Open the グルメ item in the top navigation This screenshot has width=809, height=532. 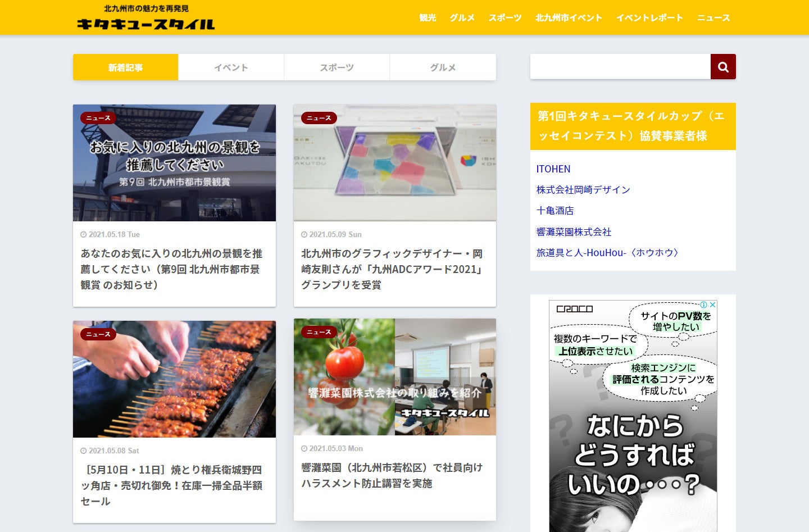[462, 18]
